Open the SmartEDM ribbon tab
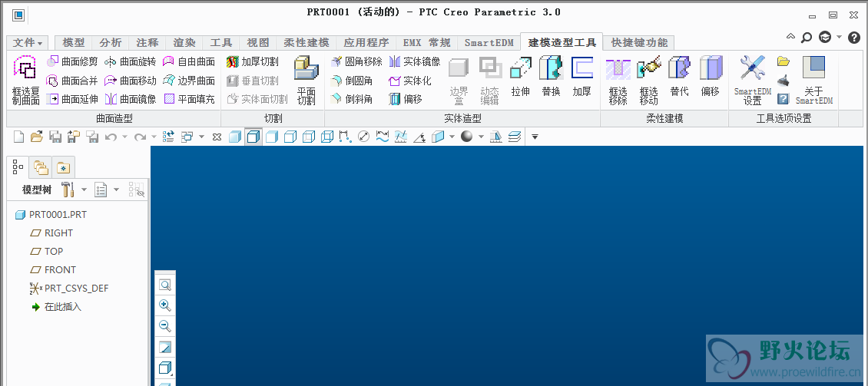 pyautogui.click(x=489, y=42)
